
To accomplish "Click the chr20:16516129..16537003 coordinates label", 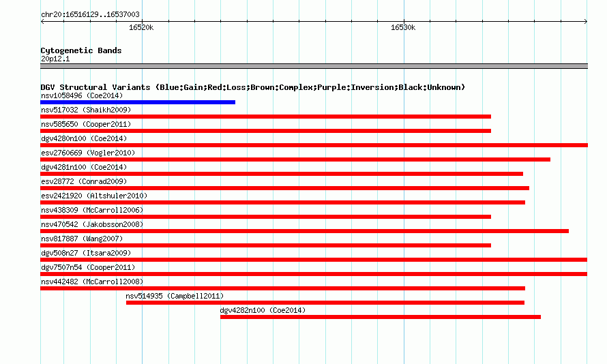I will [x=90, y=14].
